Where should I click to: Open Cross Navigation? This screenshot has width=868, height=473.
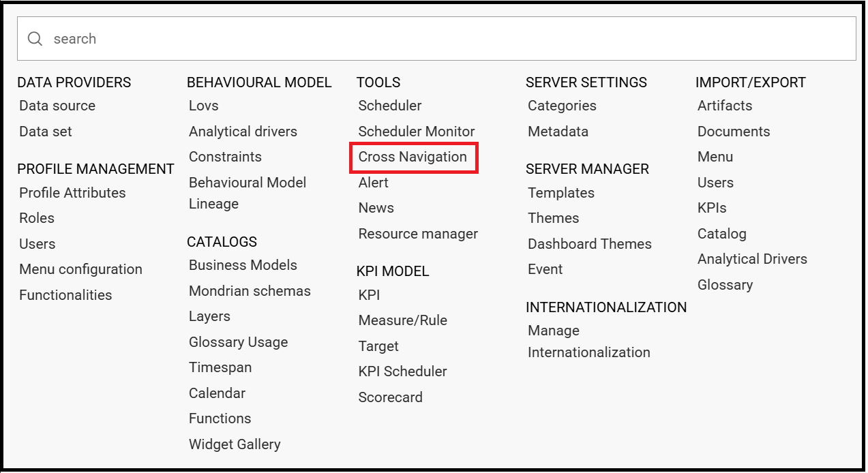pyautogui.click(x=413, y=157)
